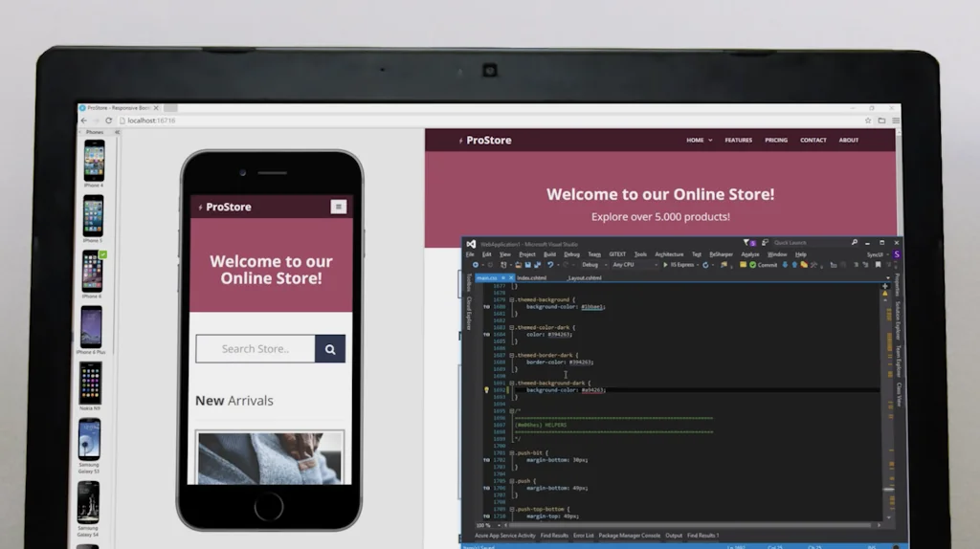Viewport: 980px width, 549px height.
Task: Open the Package Manager Console tab
Action: (630, 536)
